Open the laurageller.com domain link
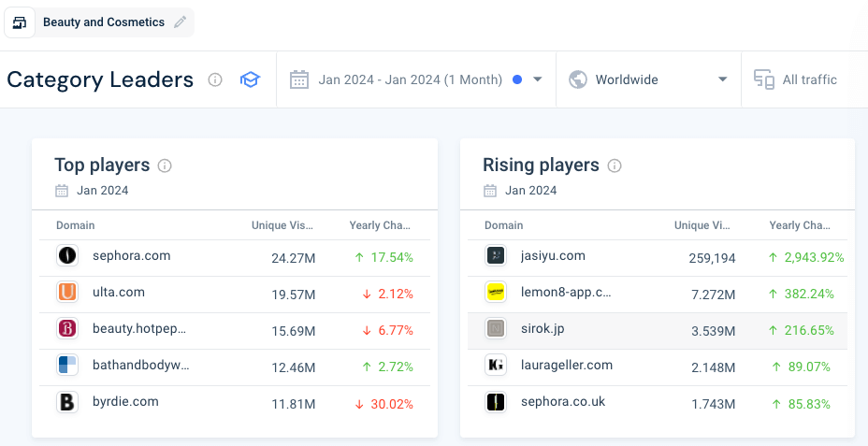868x446 pixels. [567, 366]
